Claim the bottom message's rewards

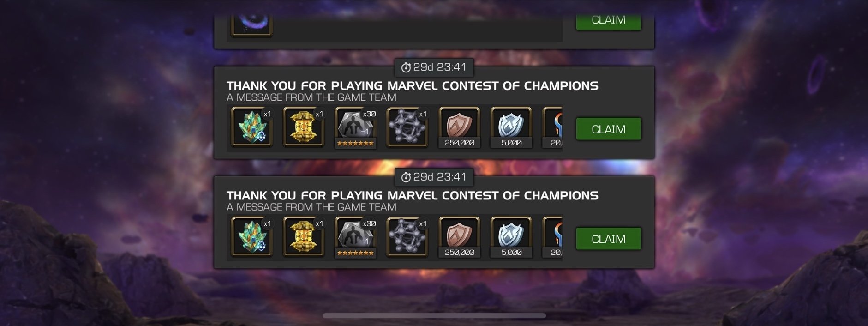coord(608,239)
